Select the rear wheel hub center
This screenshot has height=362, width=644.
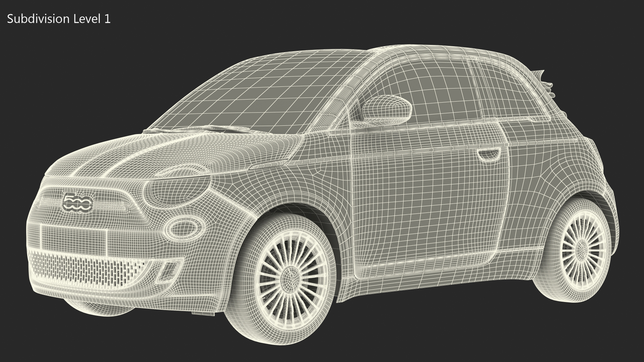581,250
